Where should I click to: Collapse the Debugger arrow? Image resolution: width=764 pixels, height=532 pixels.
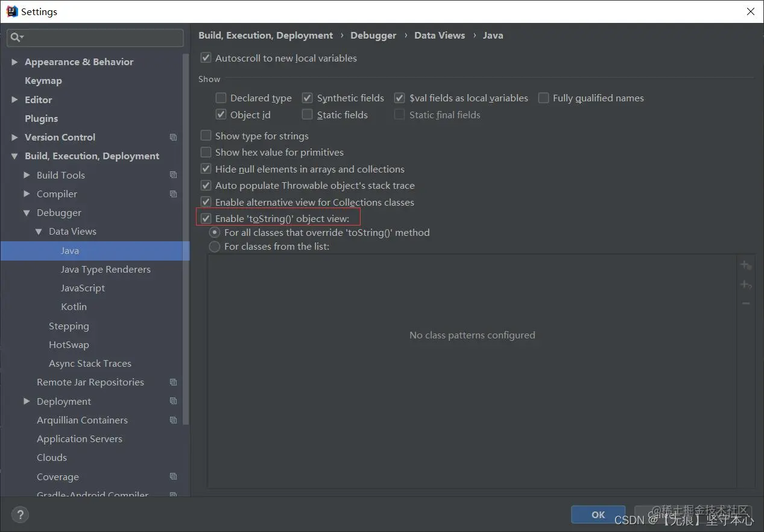(27, 213)
